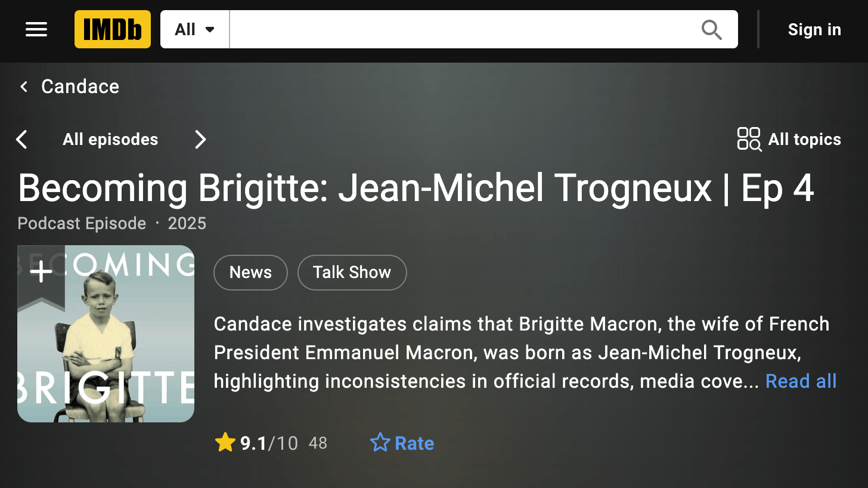Image resolution: width=868 pixels, height=488 pixels.
Task: Select the Talk Show genre chip
Action: tap(352, 273)
